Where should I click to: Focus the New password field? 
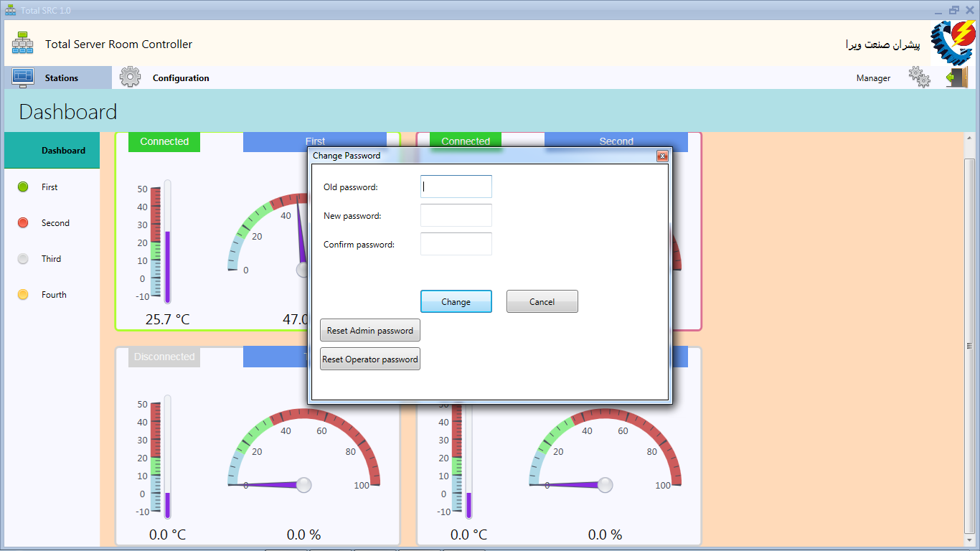click(456, 215)
